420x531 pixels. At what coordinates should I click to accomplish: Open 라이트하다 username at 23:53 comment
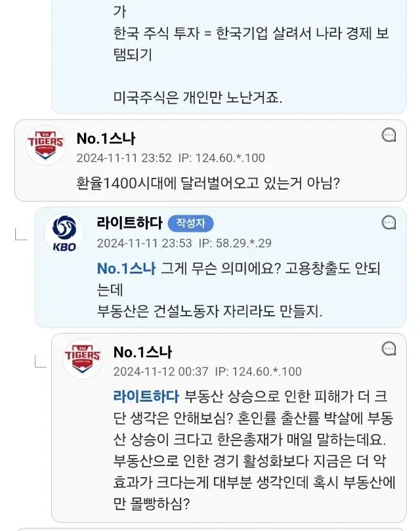(x=130, y=223)
